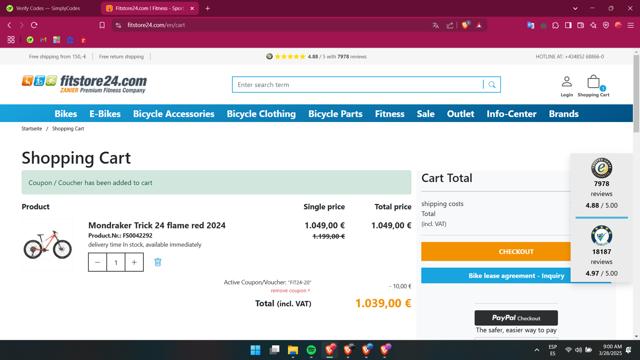Open the clock showing 9:00 AM

tap(610, 350)
